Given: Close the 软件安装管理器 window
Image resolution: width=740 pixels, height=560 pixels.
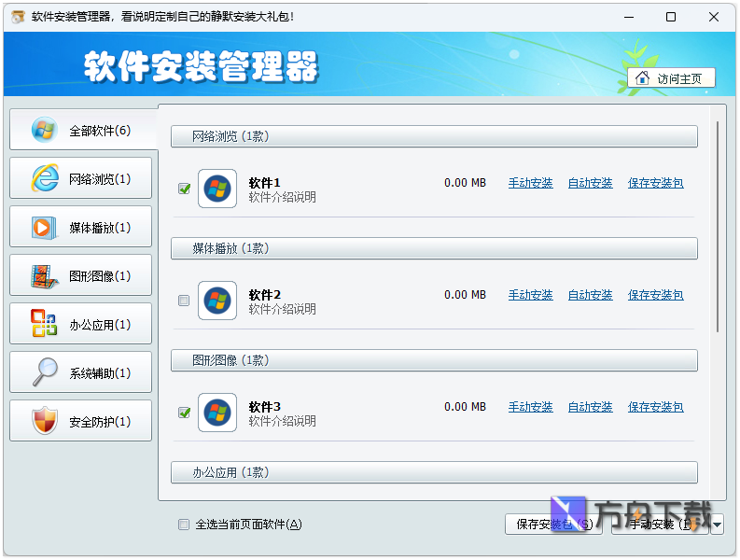Looking at the screenshot, I should point(714,17).
